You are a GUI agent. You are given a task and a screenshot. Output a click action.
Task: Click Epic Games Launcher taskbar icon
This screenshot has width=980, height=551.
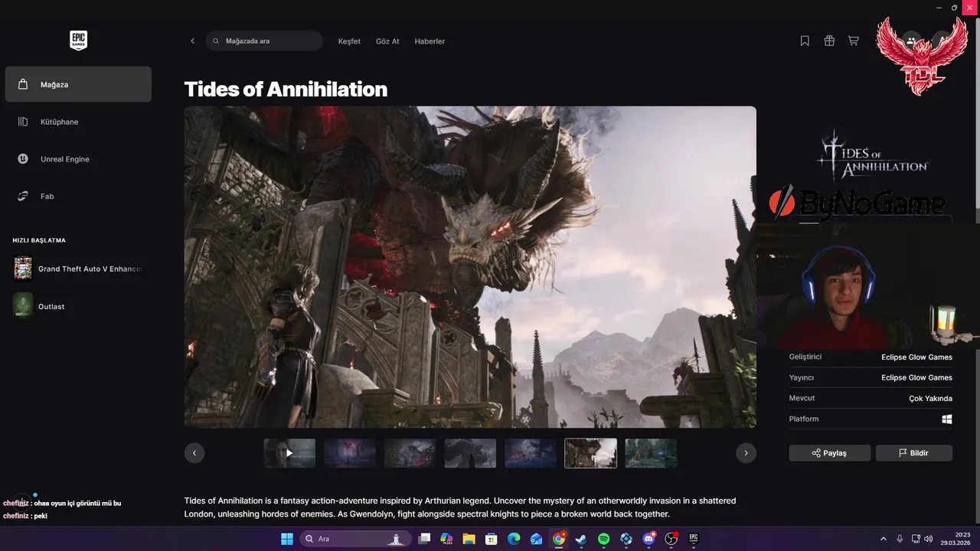(694, 539)
